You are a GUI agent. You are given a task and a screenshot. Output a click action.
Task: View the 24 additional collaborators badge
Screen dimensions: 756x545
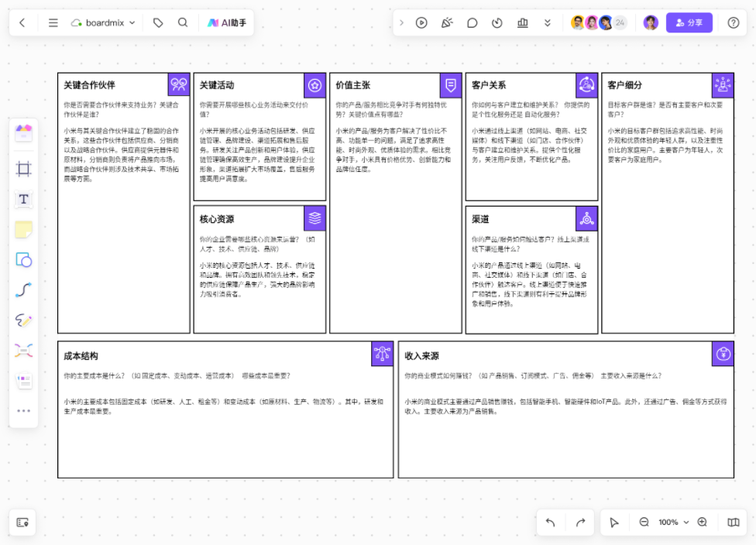click(620, 22)
